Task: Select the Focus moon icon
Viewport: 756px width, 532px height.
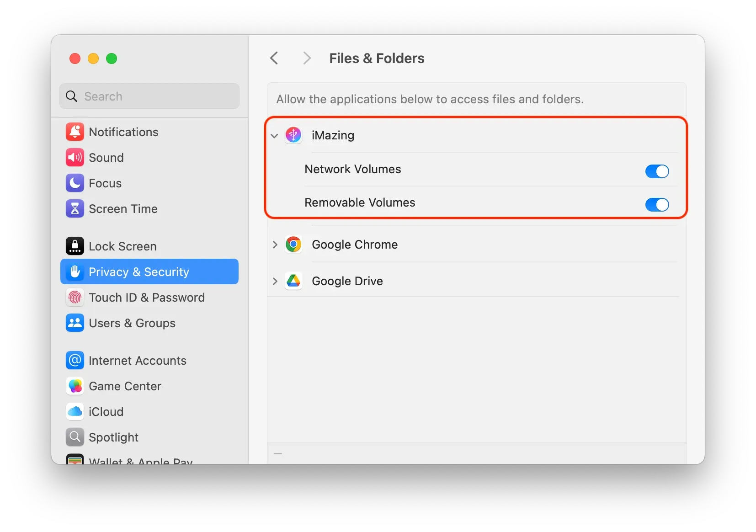Action: click(75, 183)
